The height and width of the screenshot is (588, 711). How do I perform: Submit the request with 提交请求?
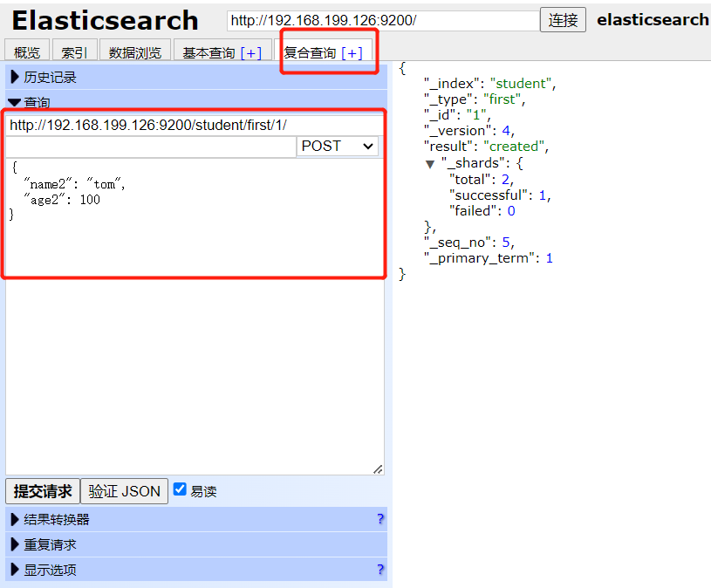(43, 491)
